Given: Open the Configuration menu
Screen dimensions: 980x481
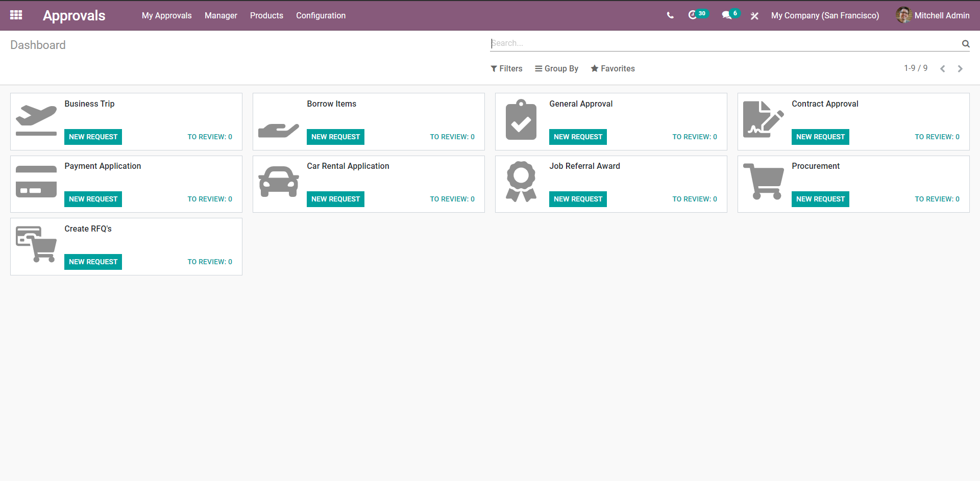Looking at the screenshot, I should tap(321, 15).
